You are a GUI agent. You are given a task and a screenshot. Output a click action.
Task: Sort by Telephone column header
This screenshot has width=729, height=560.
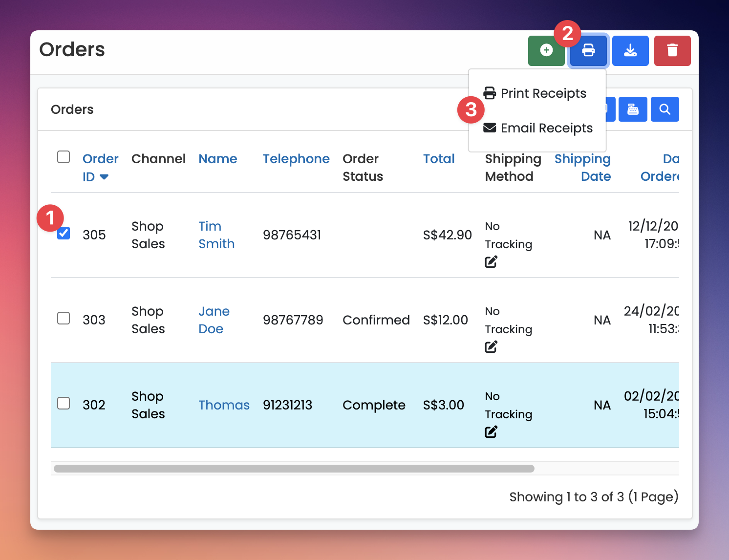pos(296,159)
